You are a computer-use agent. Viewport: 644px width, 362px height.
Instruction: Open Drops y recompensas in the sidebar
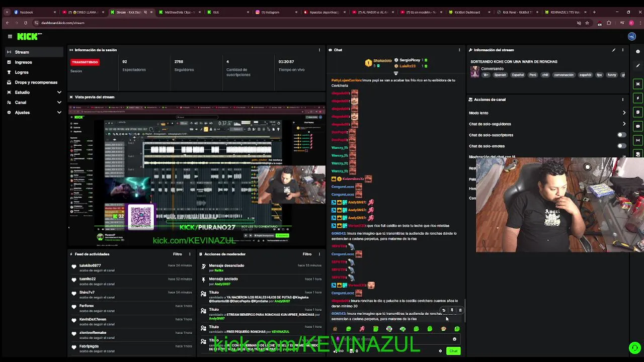coord(34,82)
